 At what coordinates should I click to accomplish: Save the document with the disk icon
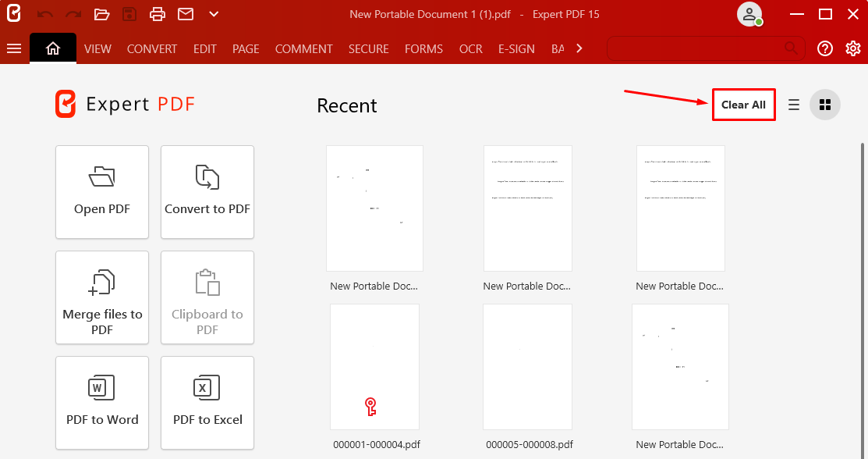(129, 14)
